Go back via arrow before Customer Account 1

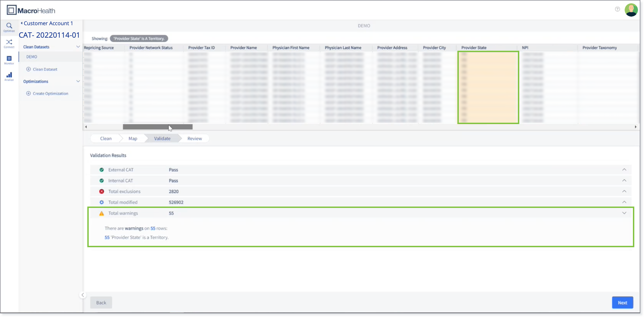(21, 23)
